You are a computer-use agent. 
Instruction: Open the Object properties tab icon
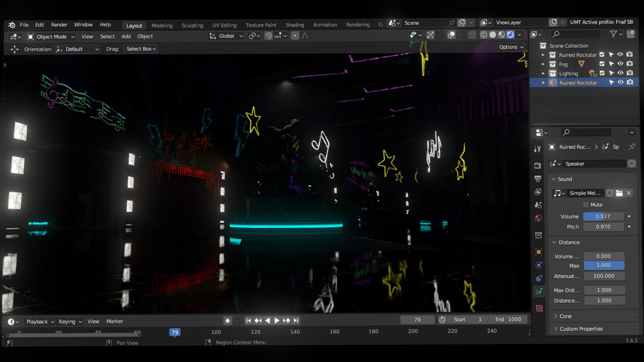(x=539, y=252)
